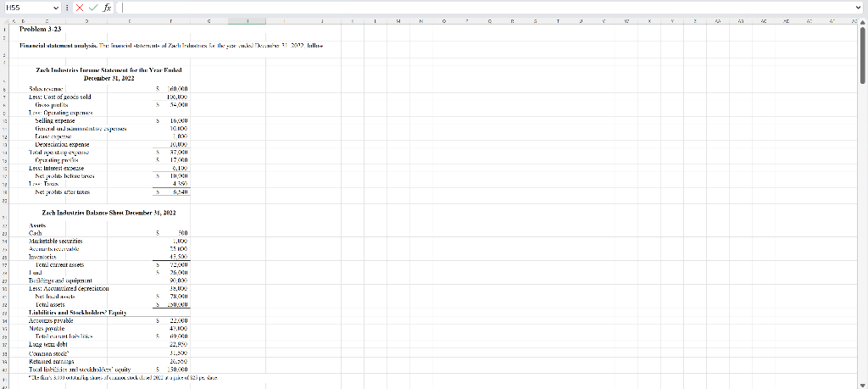Click the scroll-up arrow of the vertical scrollbar
This screenshot has width=868, height=389.
pyautogui.click(x=863, y=21)
